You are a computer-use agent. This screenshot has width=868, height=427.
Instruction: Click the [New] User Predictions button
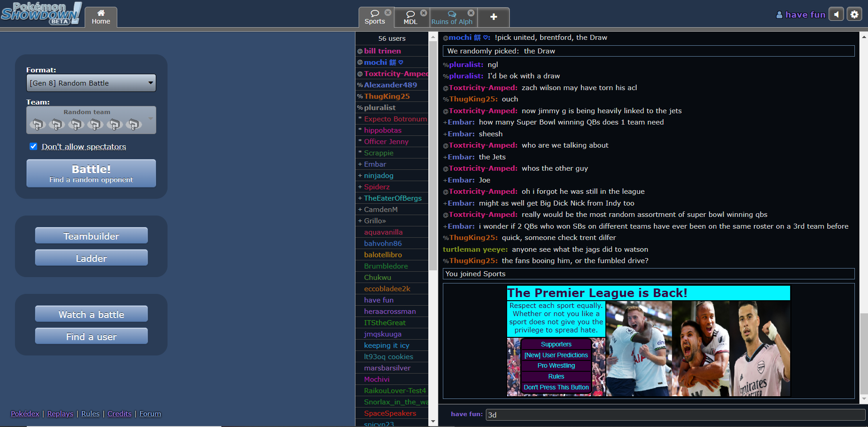point(556,355)
